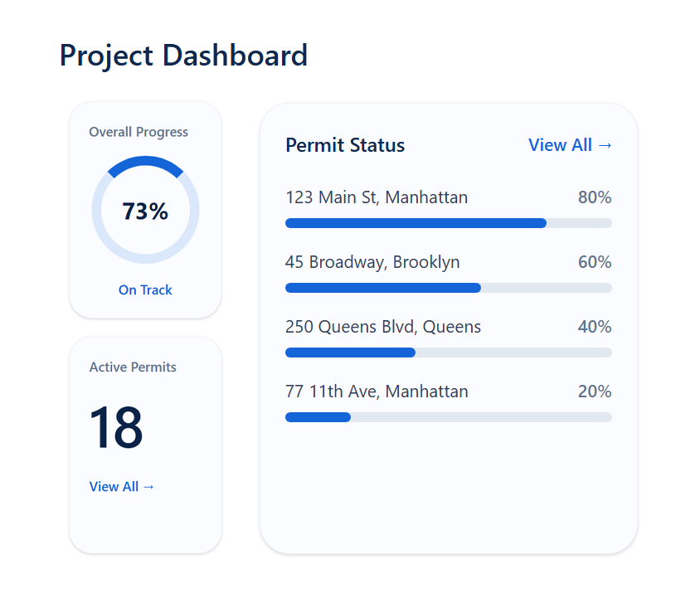
Task: Click the Active Permits count of 18
Action: 115,427
